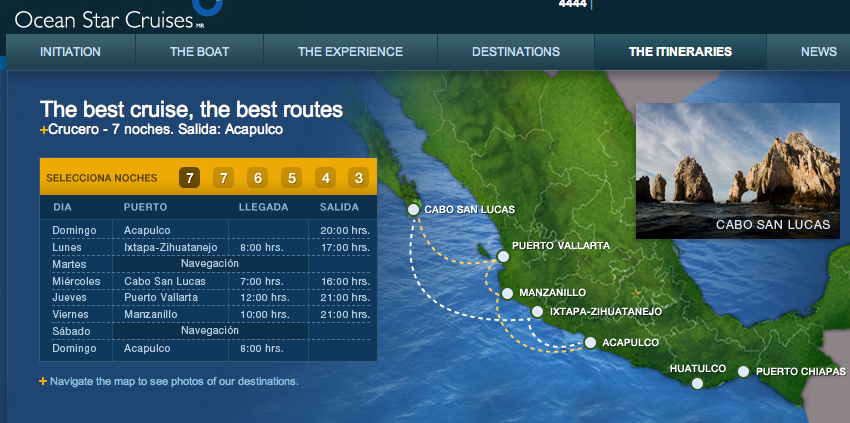Select the dark highlighted 7 nights option

189,178
